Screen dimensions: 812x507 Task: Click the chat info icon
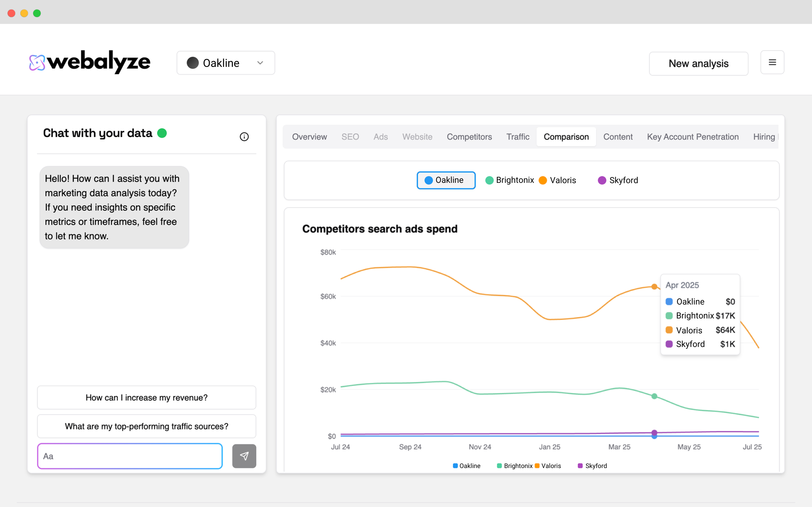(244, 137)
